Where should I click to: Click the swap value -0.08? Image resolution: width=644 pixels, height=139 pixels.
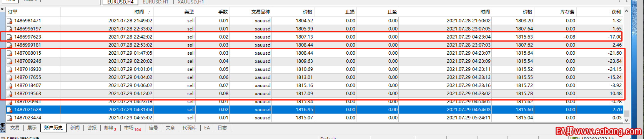point(570,37)
